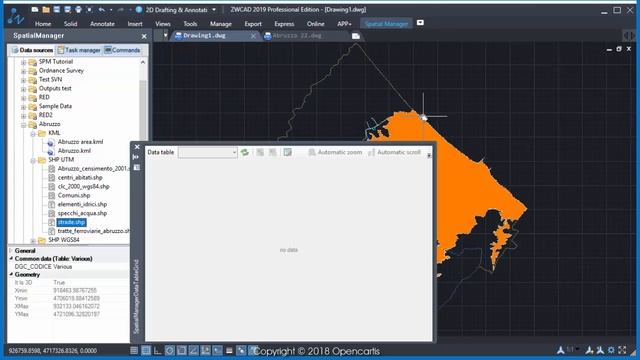Close the Drawing1.dwg document tab
This screenshot has height=360, width=640.
pos(253,36)
